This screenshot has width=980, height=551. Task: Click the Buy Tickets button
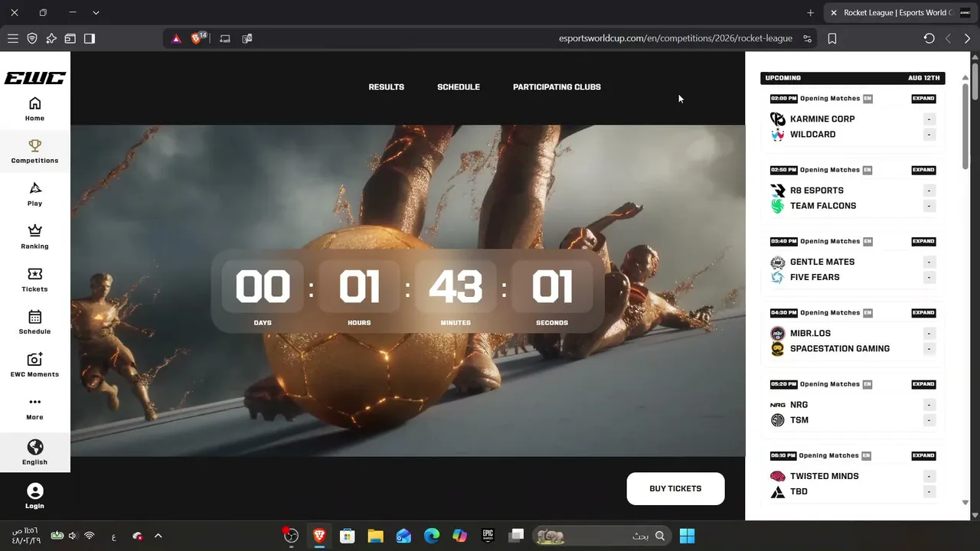(x=675, y=489)
